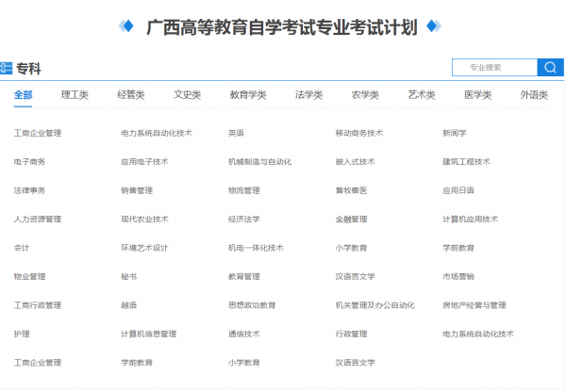This screenshot has height=392, width=566.
Task: Open the 计算机应用技术 major link
Action: click(x=471, y=219)
